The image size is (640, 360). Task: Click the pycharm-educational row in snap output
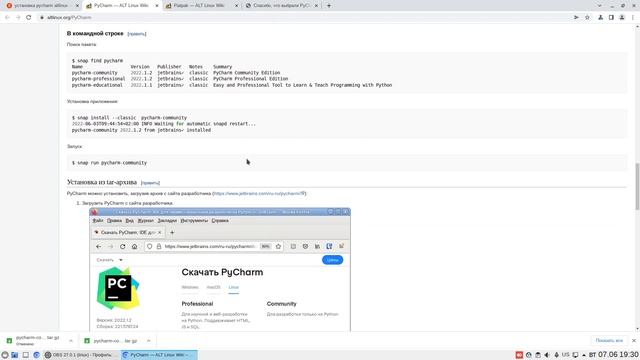pyautogui.click(x=232, y=85)
